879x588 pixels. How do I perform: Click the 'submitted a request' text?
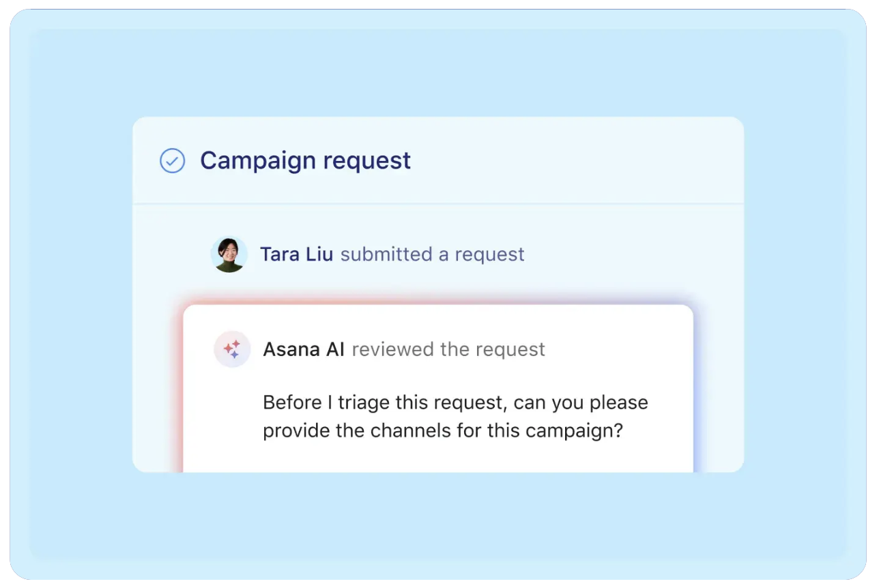click(x=432, y=254)
